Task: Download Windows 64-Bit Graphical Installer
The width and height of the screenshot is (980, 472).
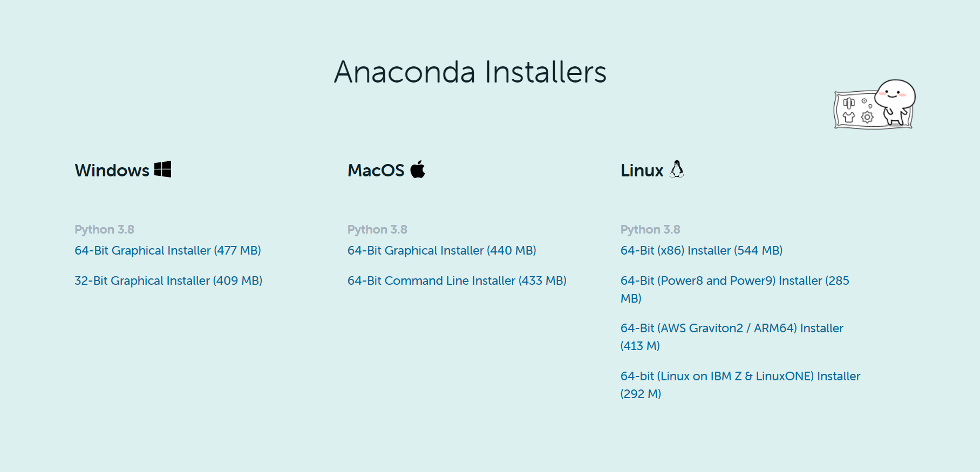Action: click(x=168, y=250)
